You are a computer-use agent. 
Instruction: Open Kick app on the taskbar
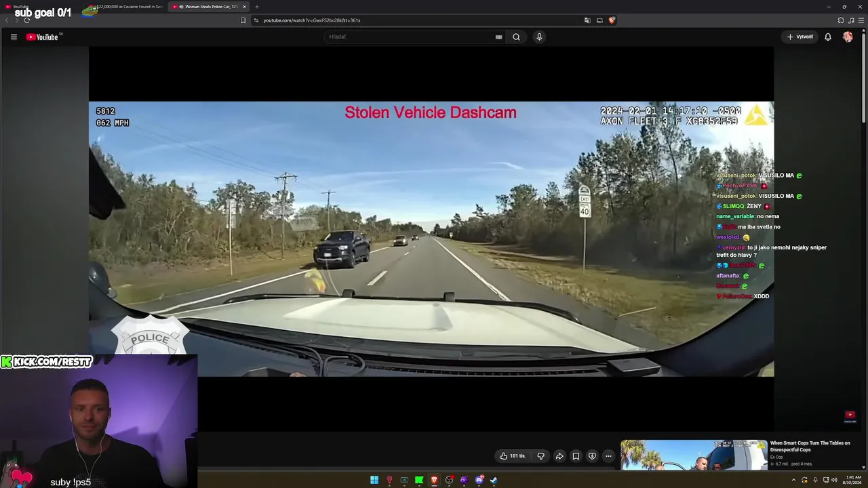pyautogui.click(x=419, y=480)
